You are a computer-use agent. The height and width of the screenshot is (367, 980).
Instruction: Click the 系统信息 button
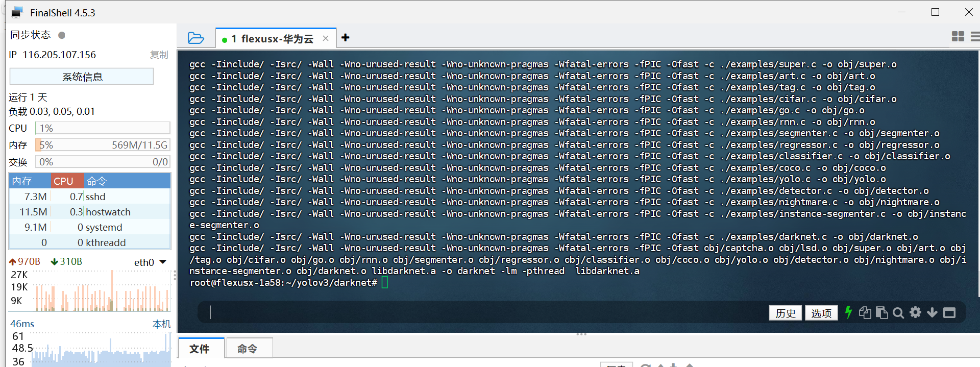tap(82, 77)
